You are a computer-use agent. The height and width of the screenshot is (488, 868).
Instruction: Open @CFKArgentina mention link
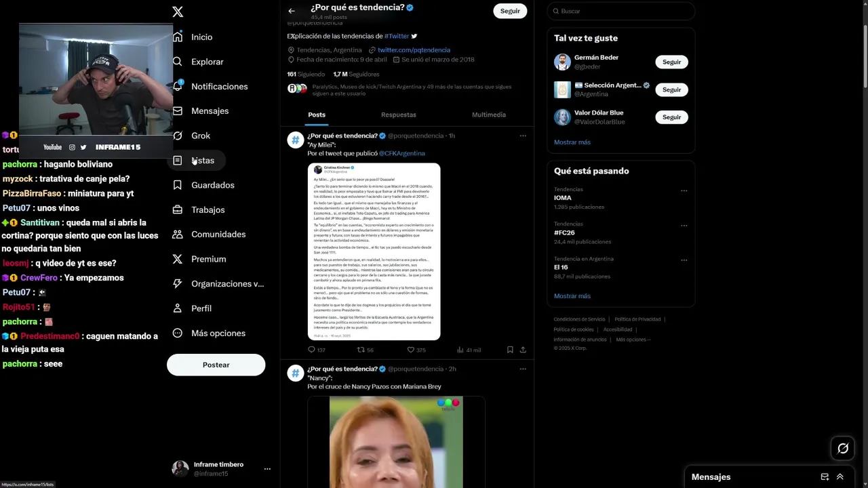(401, 153)
